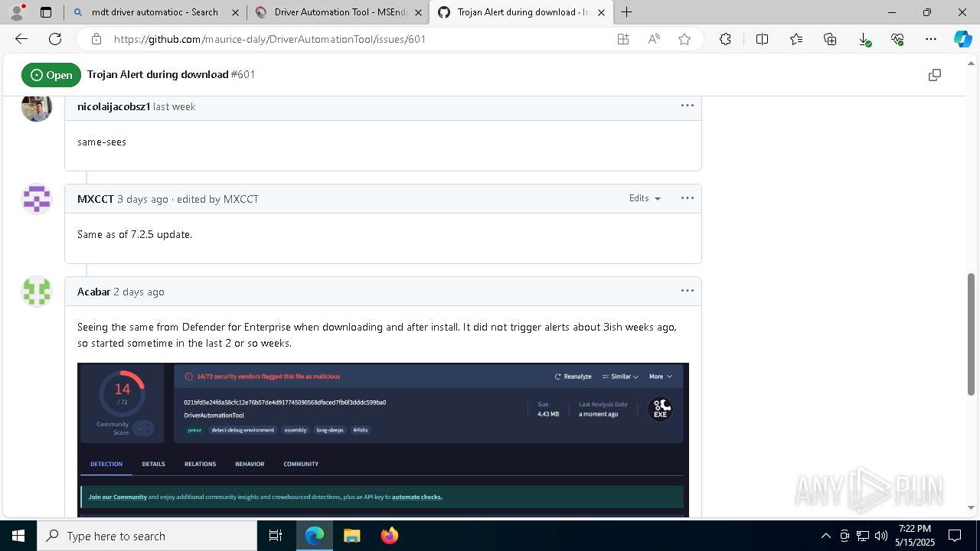The image size is (980, 551).
Task: Add this page to favorites star
Action: click(684, 39)
